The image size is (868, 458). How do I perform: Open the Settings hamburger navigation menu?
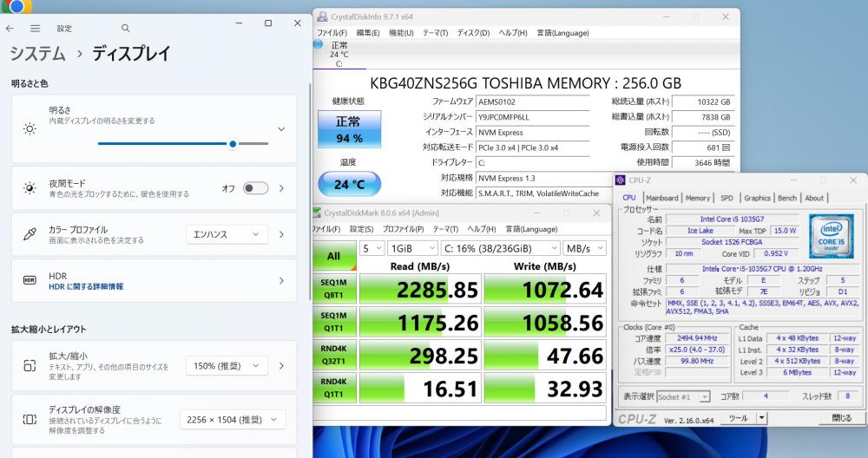pos(35,29)
